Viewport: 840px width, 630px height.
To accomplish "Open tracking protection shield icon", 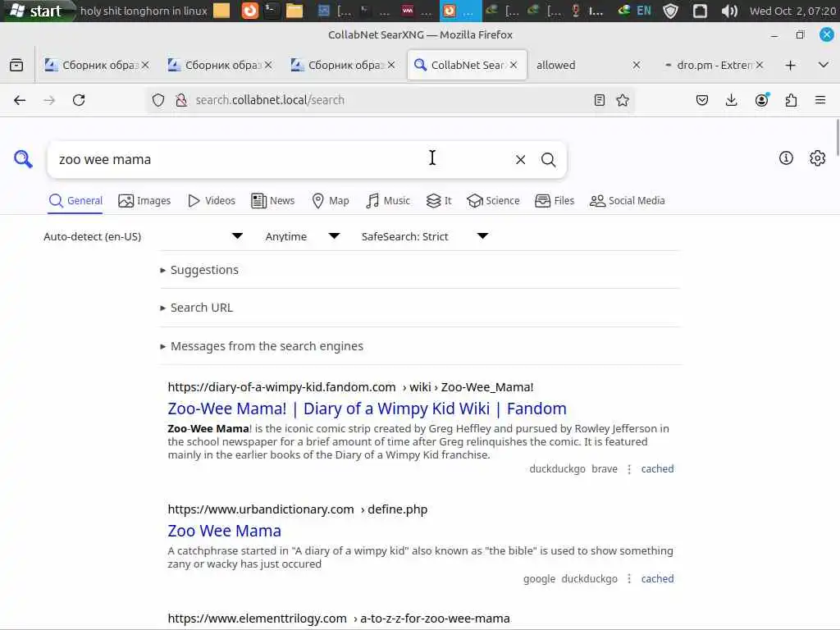I will (158, 100).
